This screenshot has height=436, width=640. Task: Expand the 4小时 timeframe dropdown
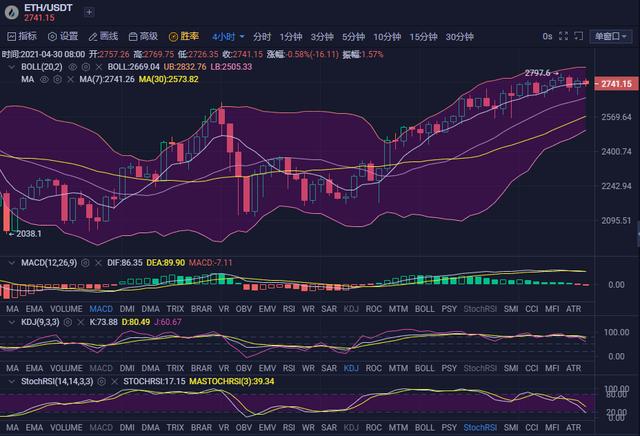(x=227, y=36)
